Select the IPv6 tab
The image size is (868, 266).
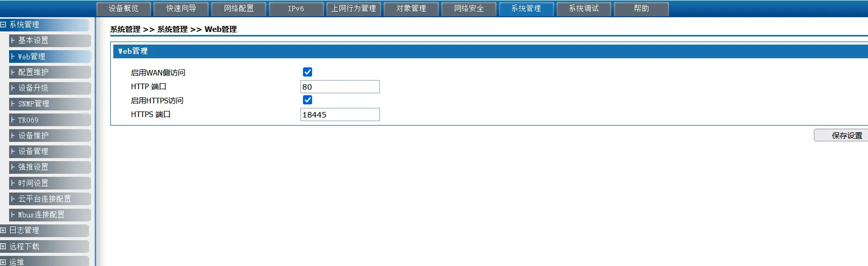[x=296, y=9]
